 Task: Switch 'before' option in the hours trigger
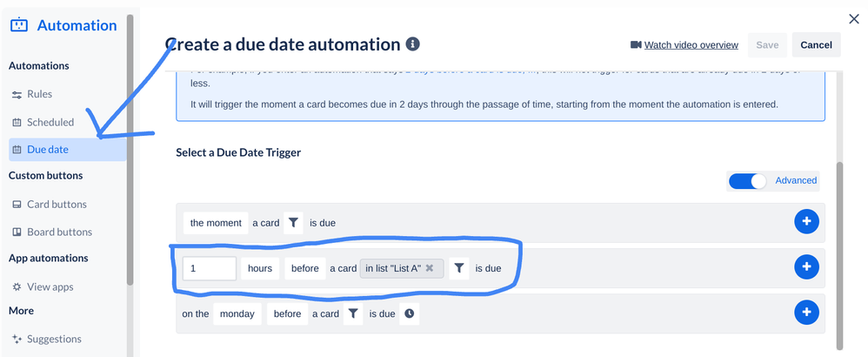click(305, 268)
